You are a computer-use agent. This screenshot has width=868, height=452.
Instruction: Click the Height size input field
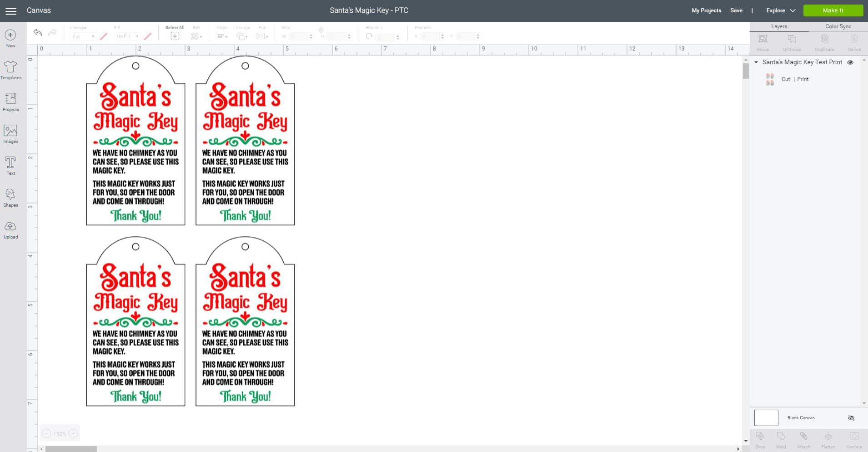tap(336, 36)
